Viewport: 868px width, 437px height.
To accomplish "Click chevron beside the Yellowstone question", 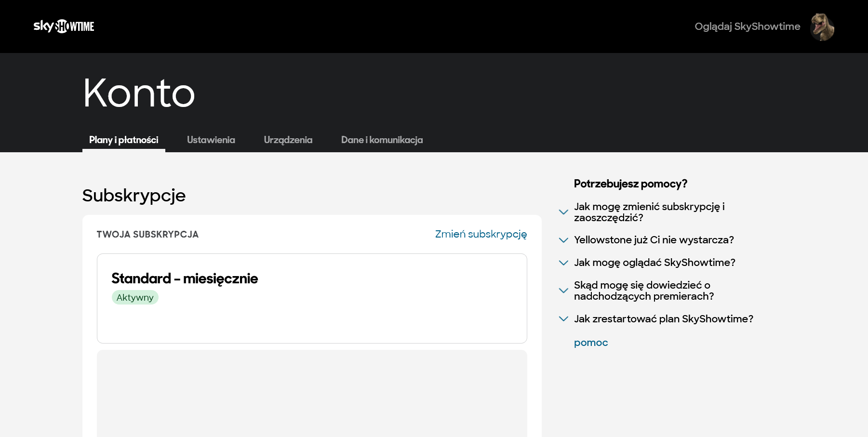I will [563, 240].
